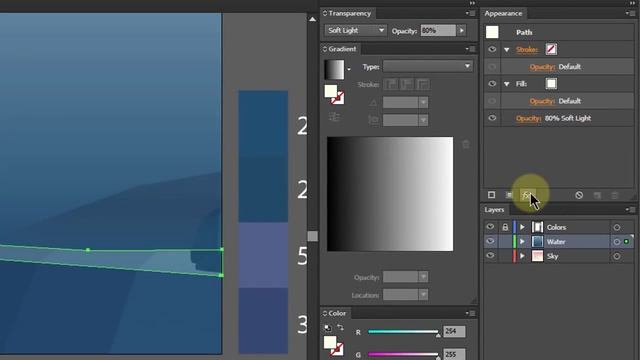Toggle visibility of Stroke attribute
Screen dimensions: 640x360
click(492, 49)
